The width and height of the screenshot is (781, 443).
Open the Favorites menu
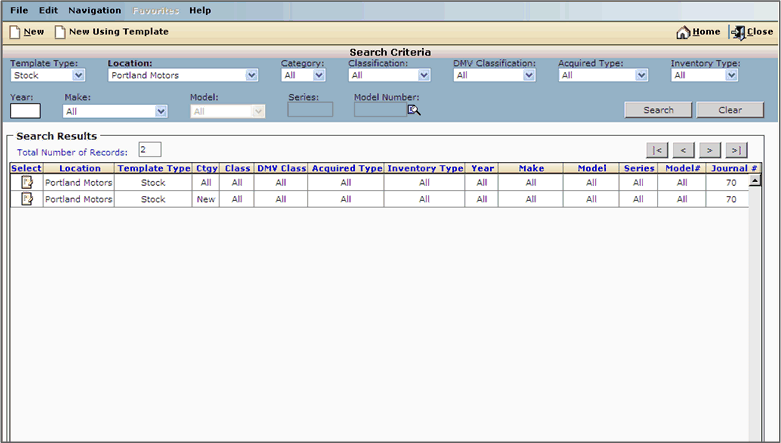pyautogui.click(x=156, y=10)
